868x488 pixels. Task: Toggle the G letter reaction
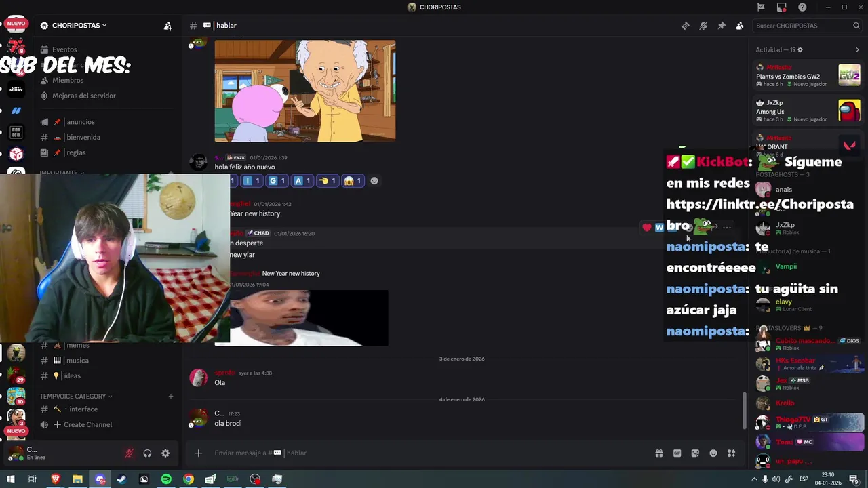coord(277,181)
